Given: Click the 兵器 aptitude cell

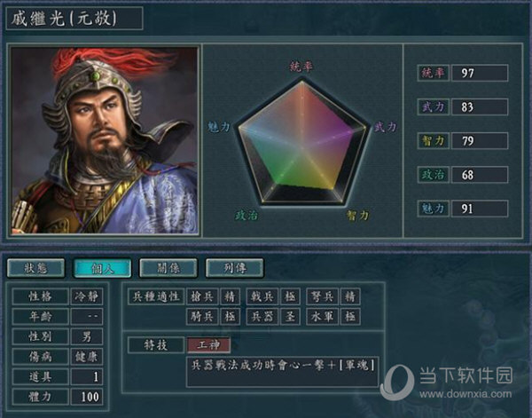Looking at the screenshot, I should 262,317.
